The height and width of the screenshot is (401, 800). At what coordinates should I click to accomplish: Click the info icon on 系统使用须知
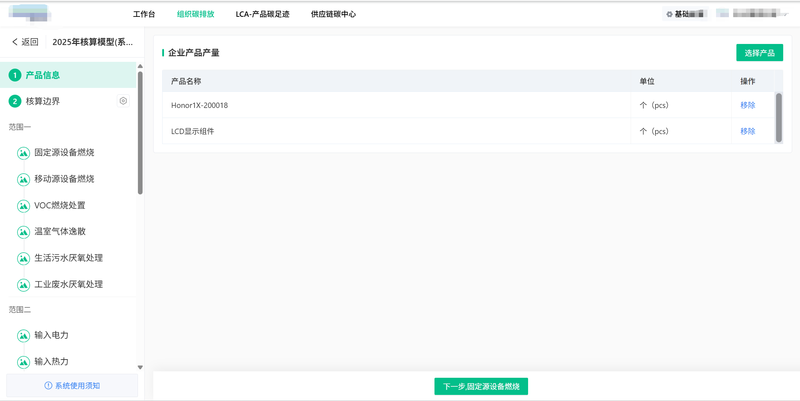pyautogui.click(x=48, y=386)
